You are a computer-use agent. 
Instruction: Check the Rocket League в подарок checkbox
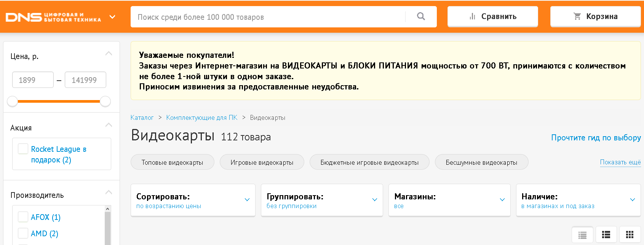(23, 149)
